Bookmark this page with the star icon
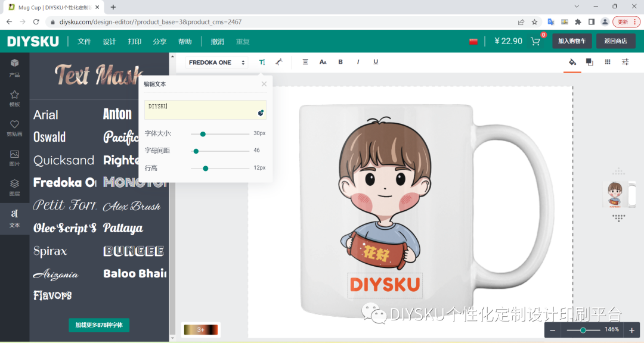The width and height of the screenshot is (644, 343). click(x=534, y=22)
